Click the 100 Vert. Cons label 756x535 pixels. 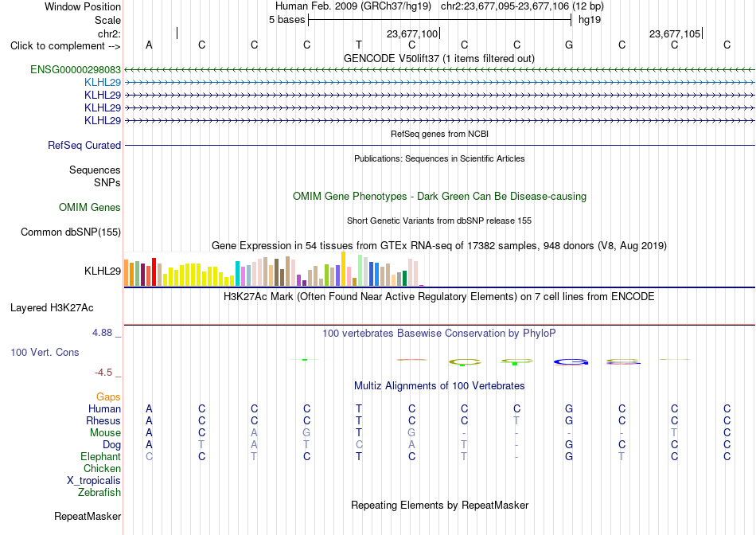pos(45,352)
